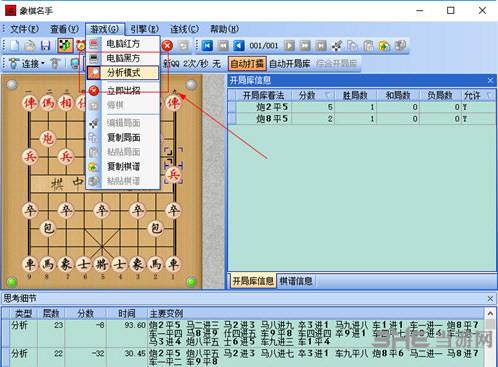The image size is (498, 367).
Task: Click the 编辑局面 menu entry
Action: (123, 123)
